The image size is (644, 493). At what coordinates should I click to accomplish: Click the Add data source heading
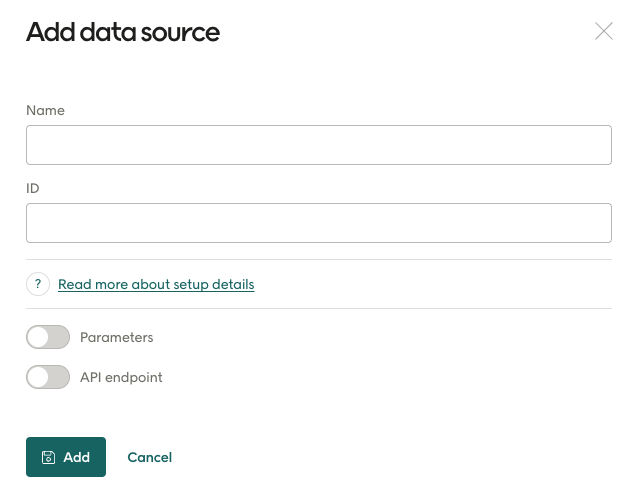(122, 32)
